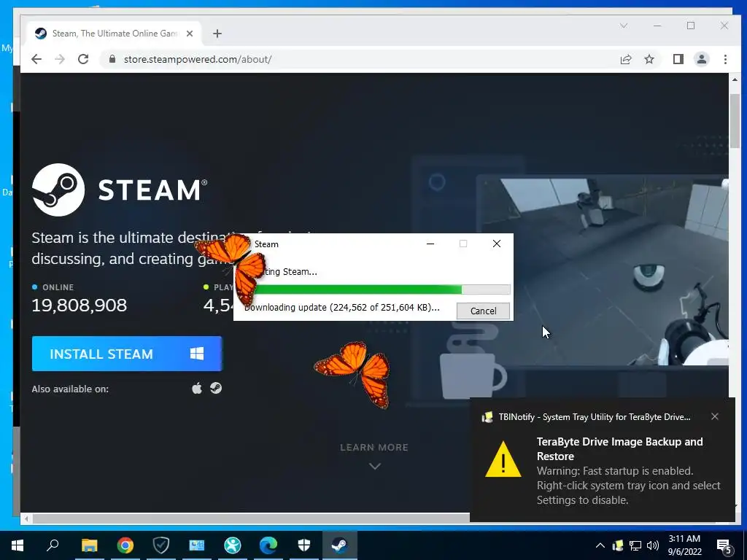Open Microsoft Edge from taskbar
The image size is (747, 560).
point(268,545)
